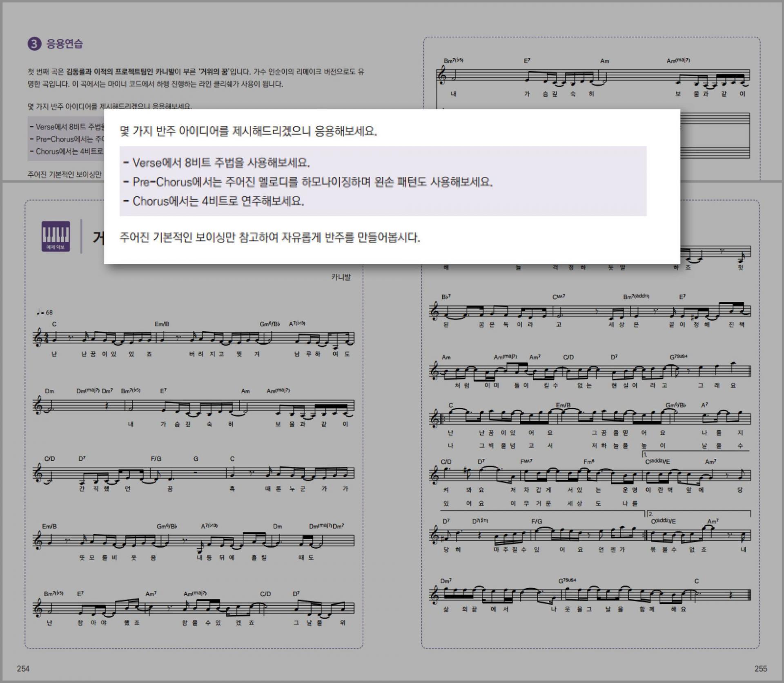Click the lyric '언젠가' on the right page
Screen dimensions: 784x683
click(x=611, y=549)
